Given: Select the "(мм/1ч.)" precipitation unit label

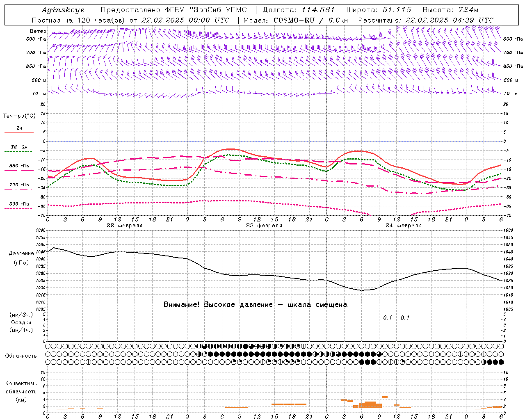Looking at the screenshot, I should [x=21, y=330].
